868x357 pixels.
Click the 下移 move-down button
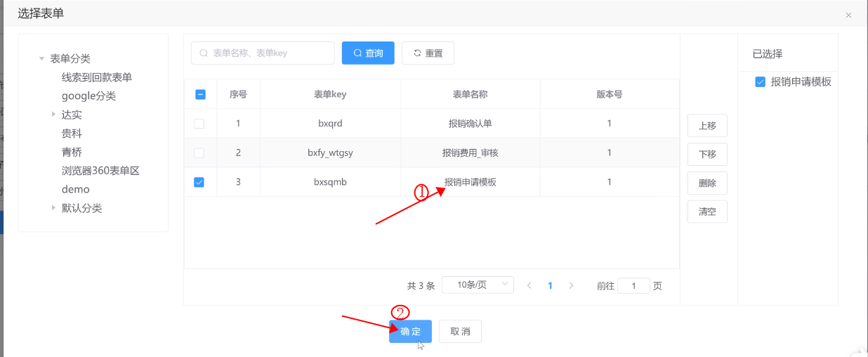click(x=707, y=155)
